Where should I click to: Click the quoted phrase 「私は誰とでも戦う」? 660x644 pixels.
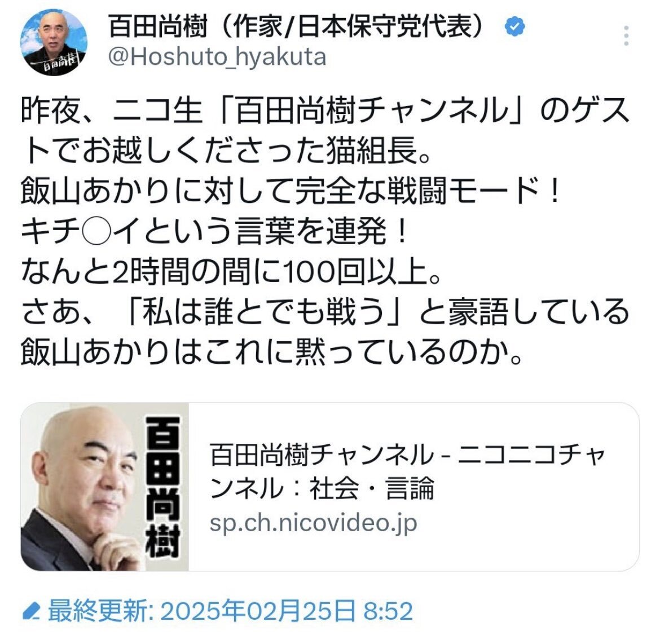coord(262,312)
